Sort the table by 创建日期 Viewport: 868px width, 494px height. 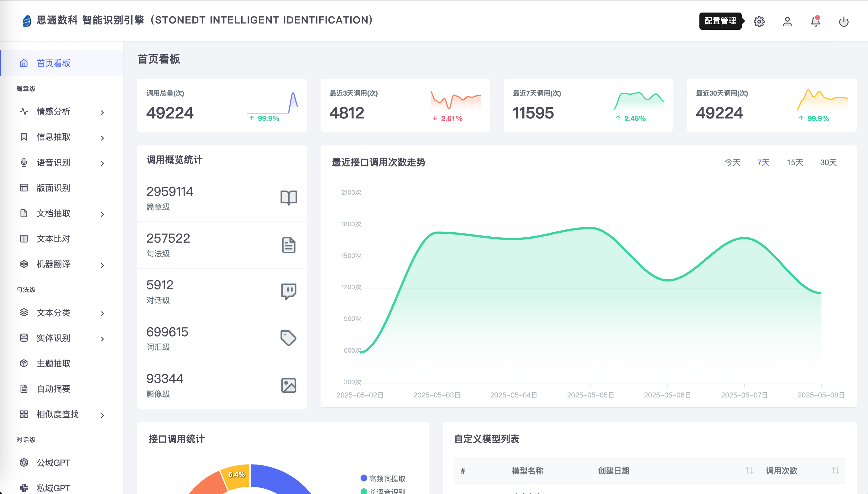click(x=749, y=470)
